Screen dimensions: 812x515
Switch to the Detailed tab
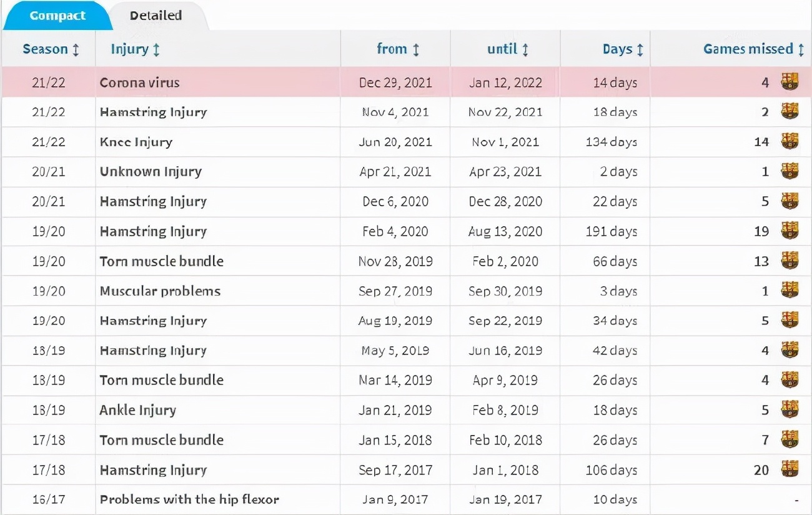tap(156, 16)
